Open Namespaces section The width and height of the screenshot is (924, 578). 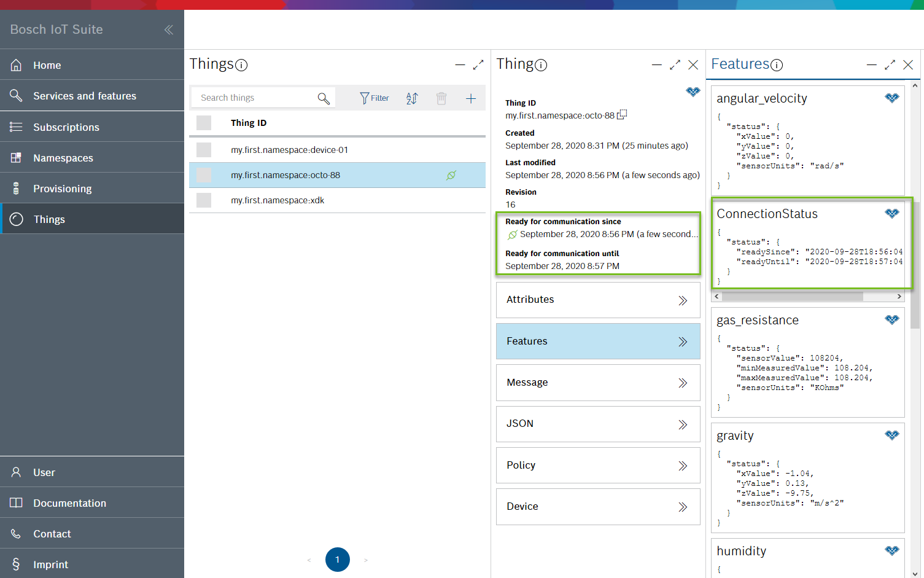pyautogui.click(x=92, y=158)
